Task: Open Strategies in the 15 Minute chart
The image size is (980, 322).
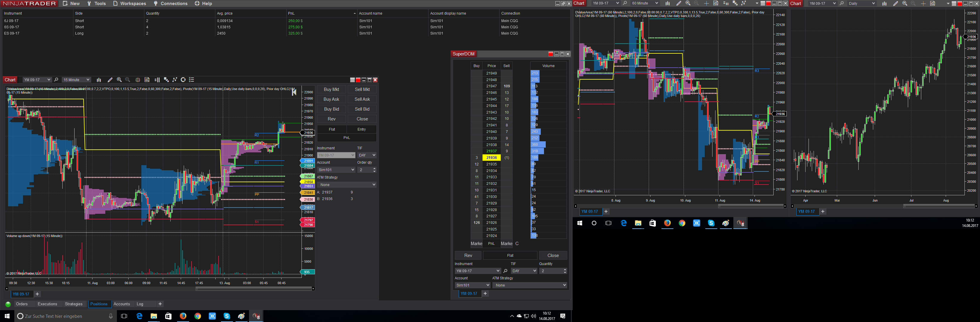Action: click(175, 80)
